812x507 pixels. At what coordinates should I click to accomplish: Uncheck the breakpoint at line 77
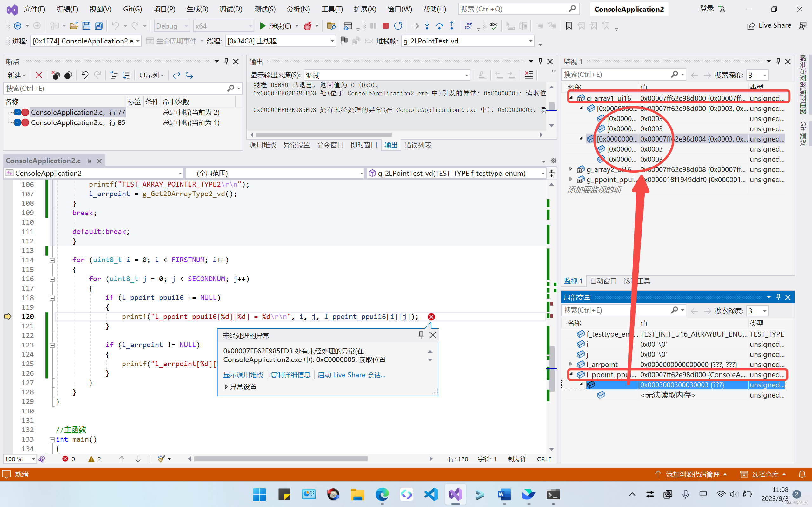click(x=17, y=112)
